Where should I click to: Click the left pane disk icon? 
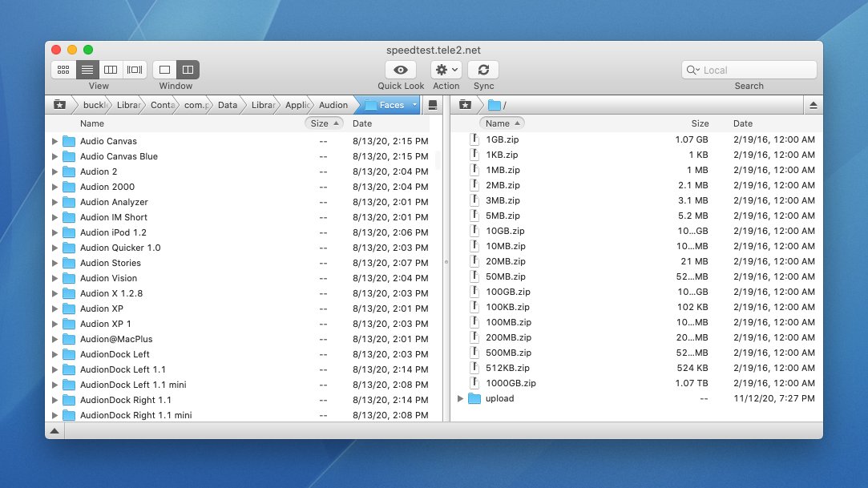433,105
